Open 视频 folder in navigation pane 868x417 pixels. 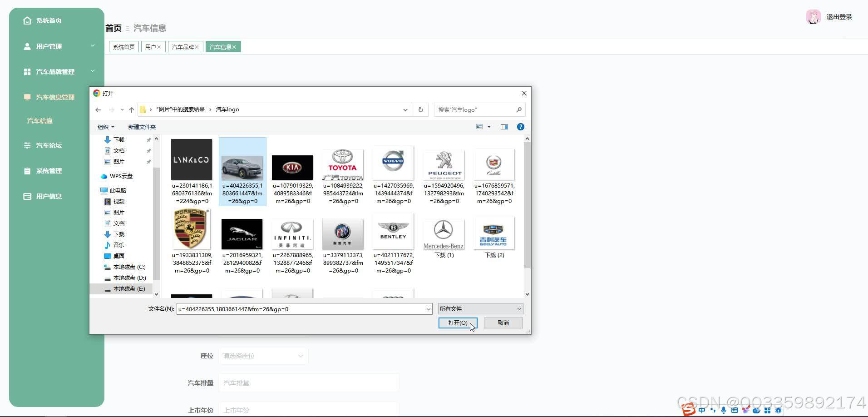click(x=114, y=202)
